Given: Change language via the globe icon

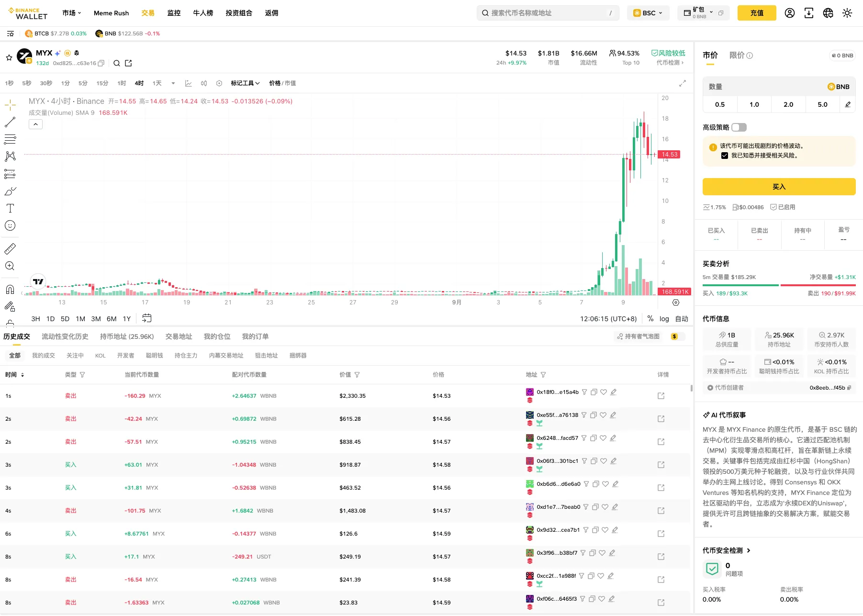Looking at the screenshot, I should [828, 13].
